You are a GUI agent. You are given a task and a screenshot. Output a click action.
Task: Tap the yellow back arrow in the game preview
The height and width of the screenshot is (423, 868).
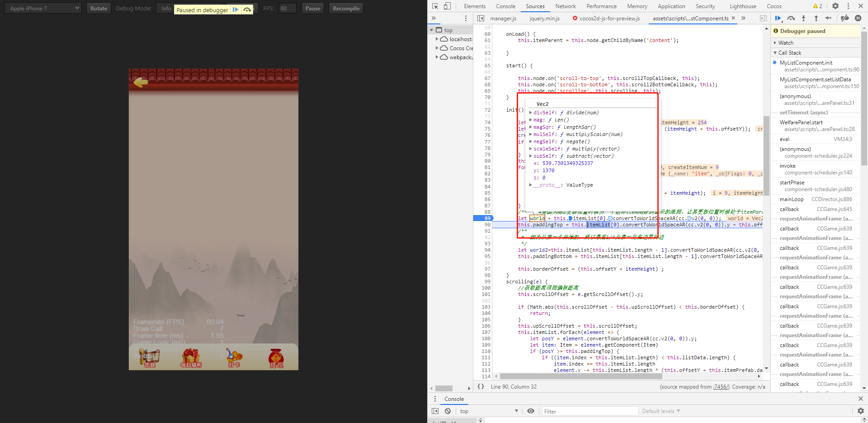(141, 82)
